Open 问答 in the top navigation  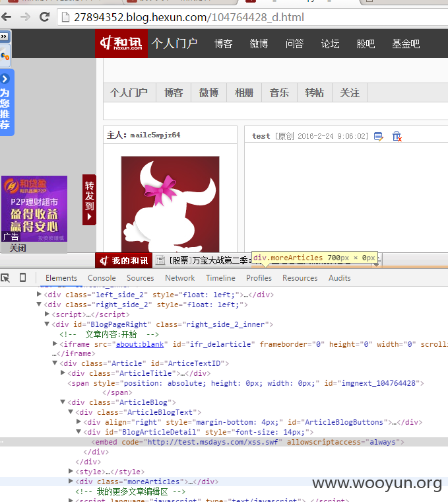pyautogui.click(x=294, y=44)
